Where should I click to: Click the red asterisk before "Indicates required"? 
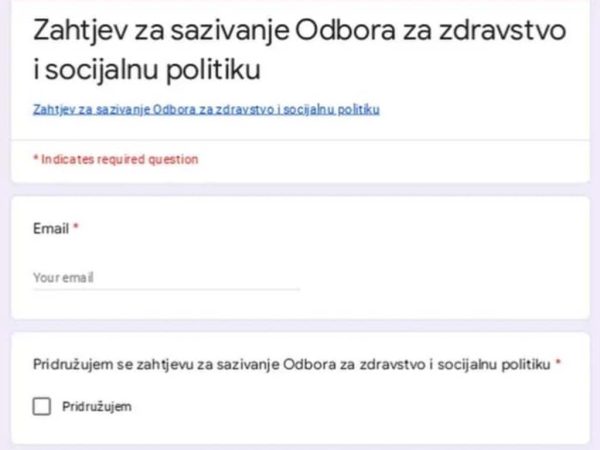pyautogui.click(x=35, y=159)
